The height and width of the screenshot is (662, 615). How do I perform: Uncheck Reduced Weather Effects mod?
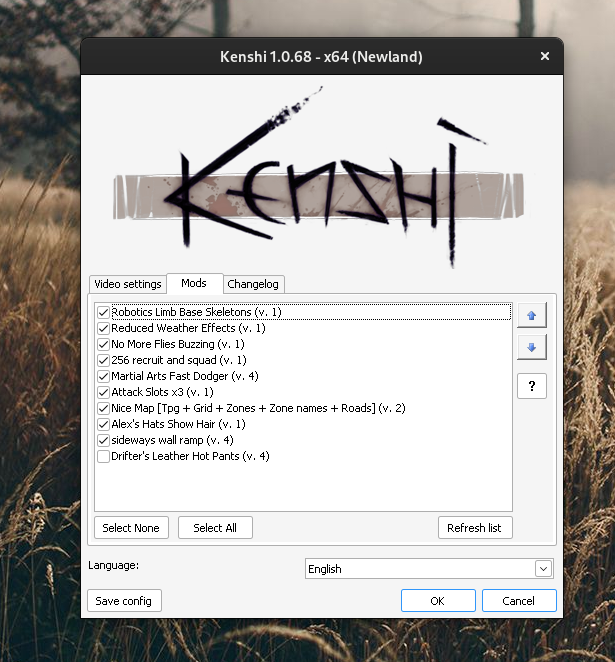(103, 328)
